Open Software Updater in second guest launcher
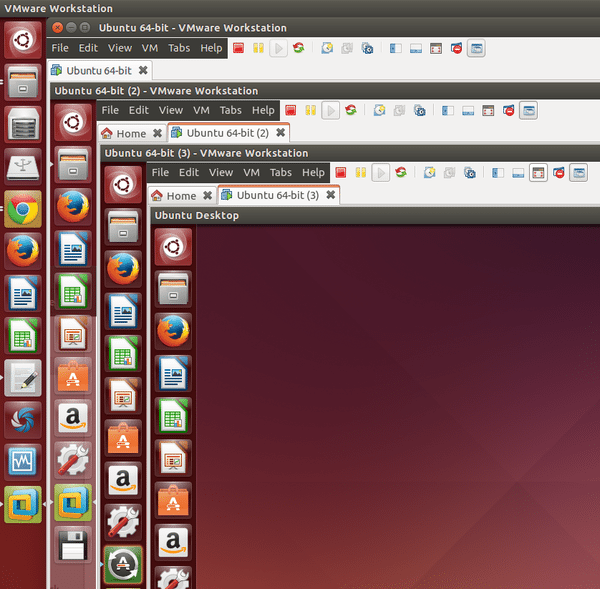Screen dimensions: 600x589 coord(123,564)
